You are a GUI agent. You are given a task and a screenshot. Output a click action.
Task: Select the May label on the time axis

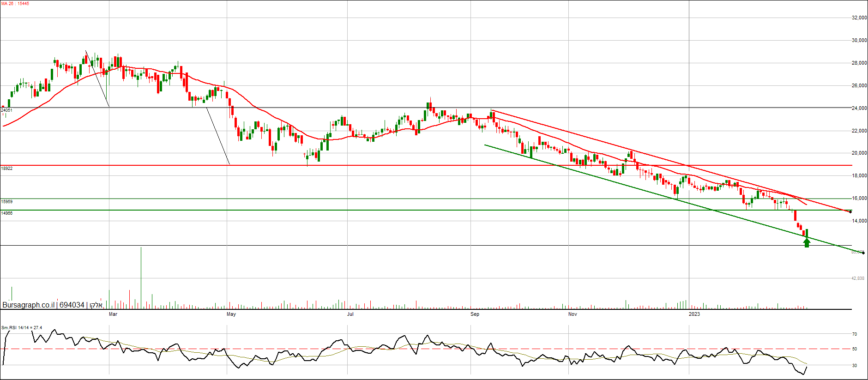point(231,314)
